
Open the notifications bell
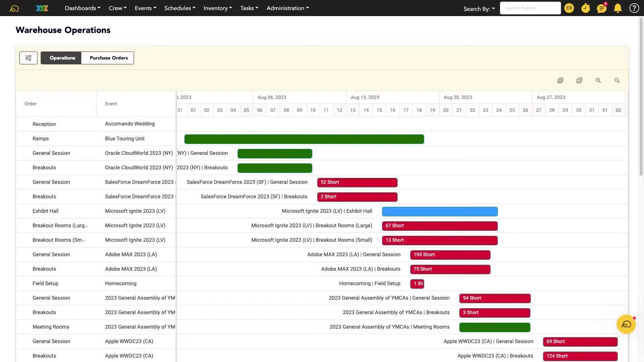pyautogui.click(x=618, y=8)
